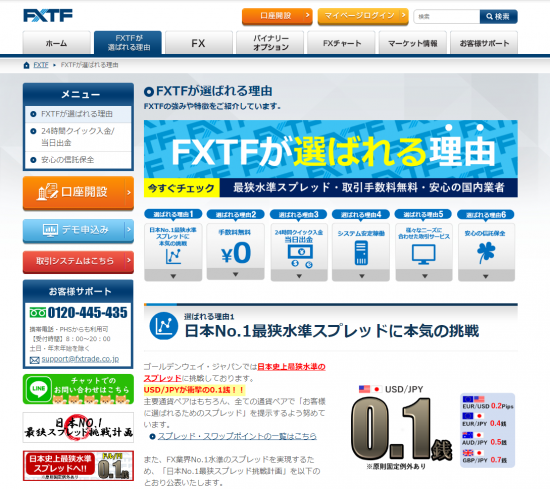The image size is (550, 489).
Task: Click the monitor icon on デモ申込み button
Action: pos(51,230)
